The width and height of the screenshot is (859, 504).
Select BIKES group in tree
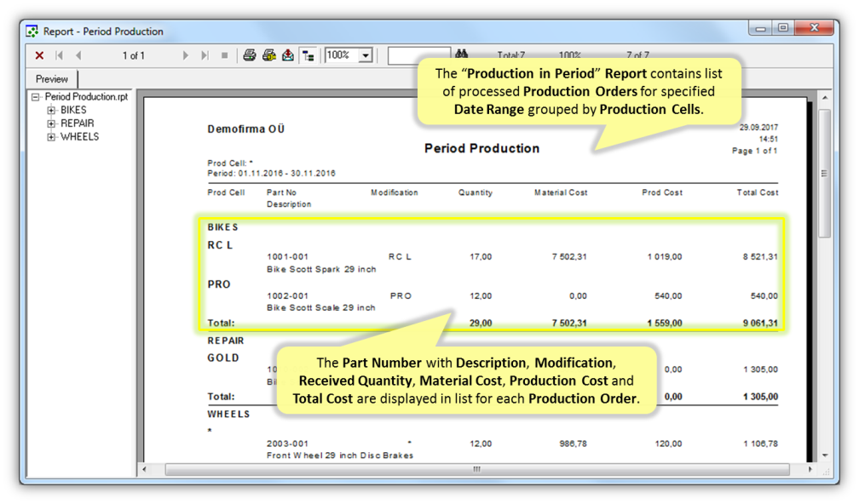pos(73,110)
